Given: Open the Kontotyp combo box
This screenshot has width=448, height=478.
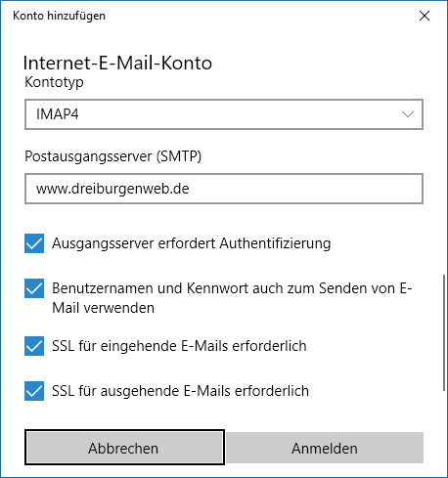Looking at the screenshot, I should click(224, 114).
